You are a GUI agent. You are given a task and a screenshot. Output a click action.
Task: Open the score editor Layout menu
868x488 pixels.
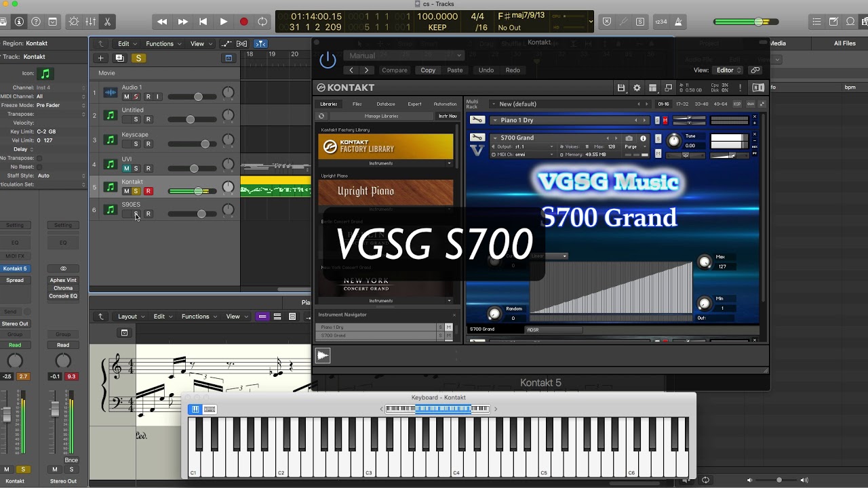[x=131, y=317]
